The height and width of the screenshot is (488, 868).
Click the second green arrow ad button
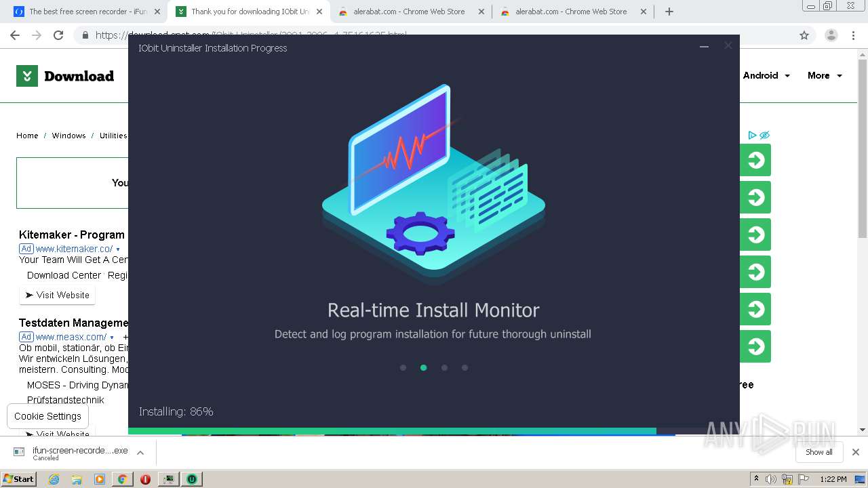click(x=755, y=197)
